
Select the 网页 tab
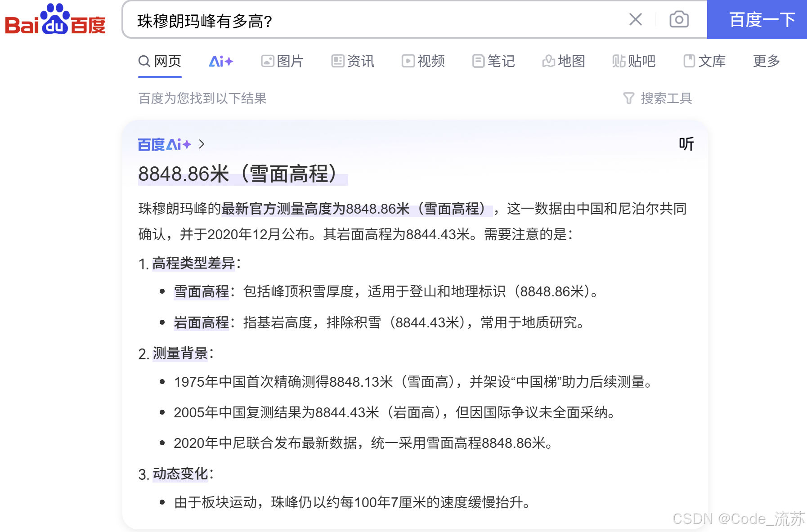[160, 61]
